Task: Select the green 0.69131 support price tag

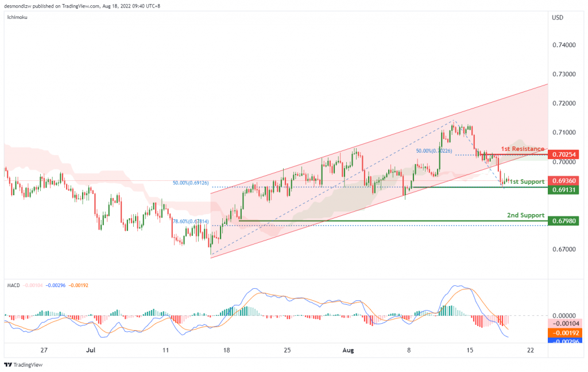Action: [x=563, y=190]
